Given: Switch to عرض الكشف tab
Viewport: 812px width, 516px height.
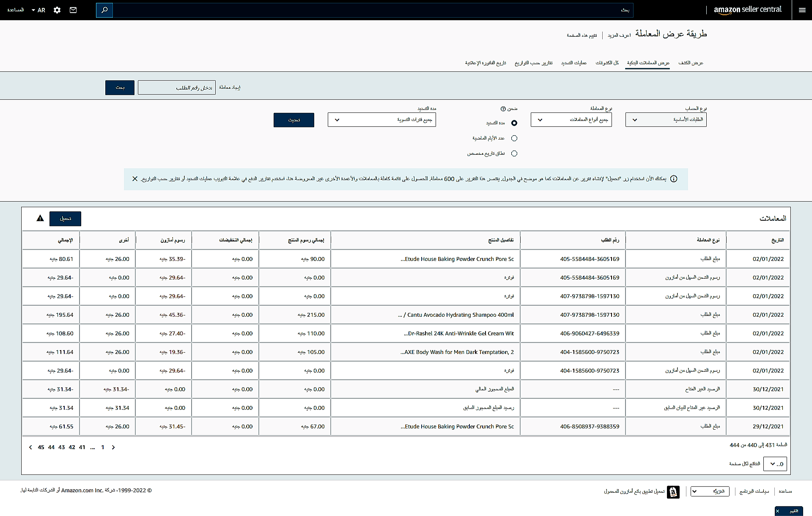Looking at the screenshot, I should click(x=691, y=63).
